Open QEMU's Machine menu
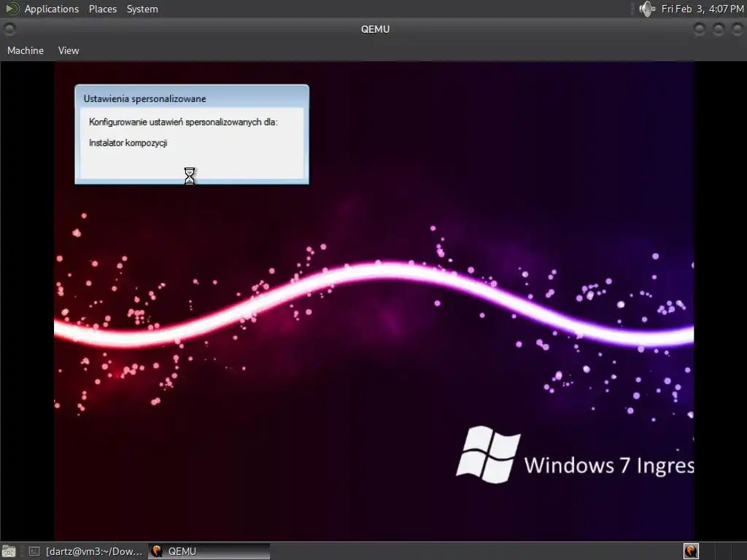Image resolution: width=747 pixels, height=560 pixels. point(26,50)
